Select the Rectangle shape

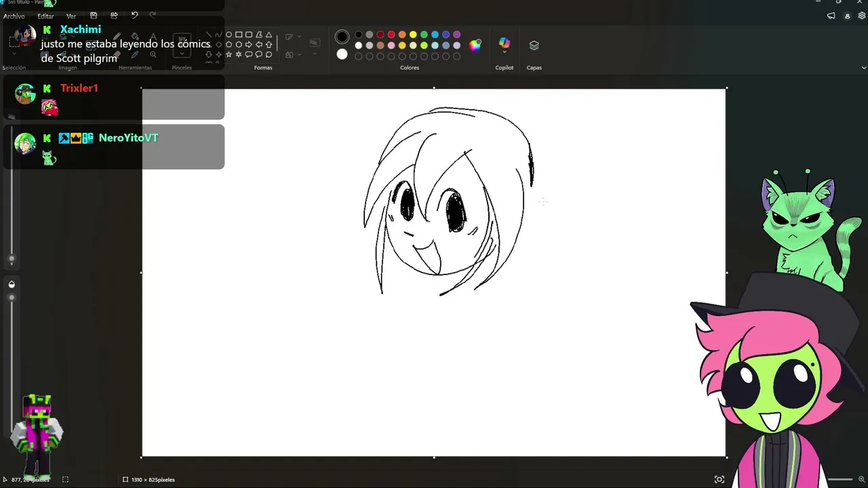click(x=239, y=35)
